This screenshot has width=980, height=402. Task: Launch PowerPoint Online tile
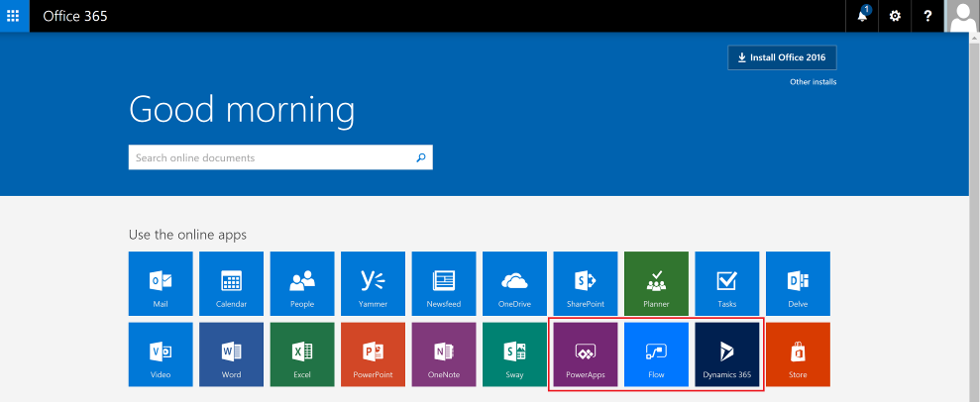[374, 354]
